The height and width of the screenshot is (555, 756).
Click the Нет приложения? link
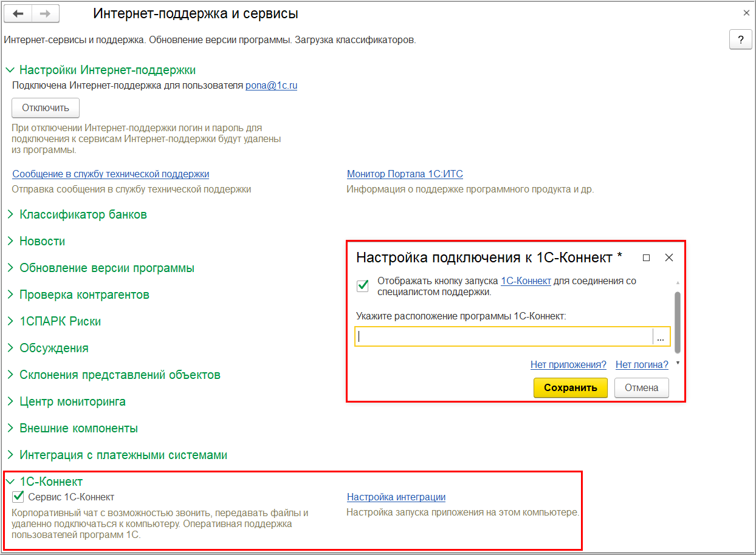tap(568, 364)
